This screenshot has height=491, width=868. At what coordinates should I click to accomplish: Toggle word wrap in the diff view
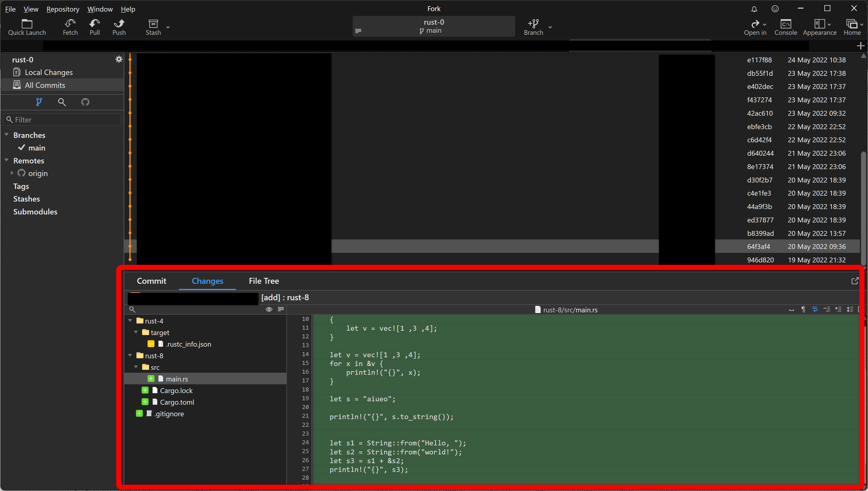(x=815, y=309)
